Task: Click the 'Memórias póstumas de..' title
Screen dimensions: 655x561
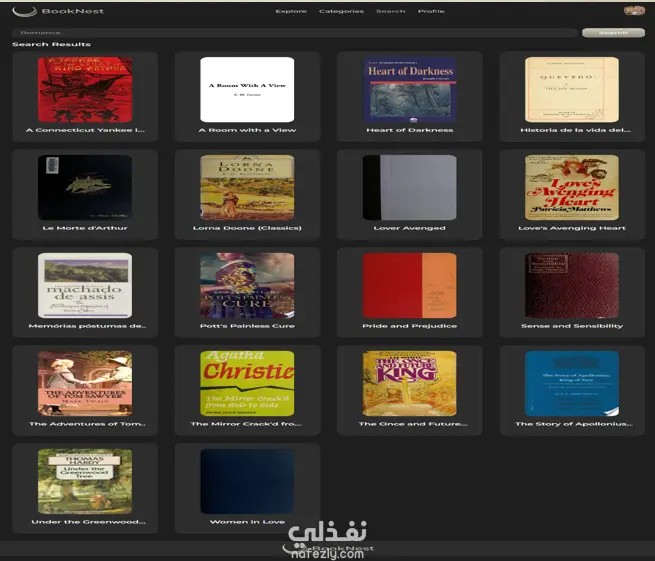Action: pos(87,326)
